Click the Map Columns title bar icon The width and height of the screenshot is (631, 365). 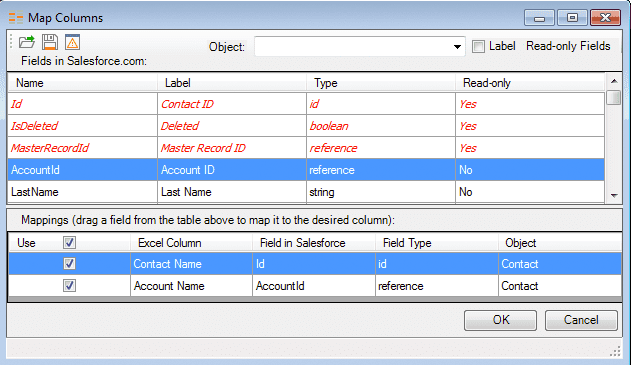tap(16, 18)
